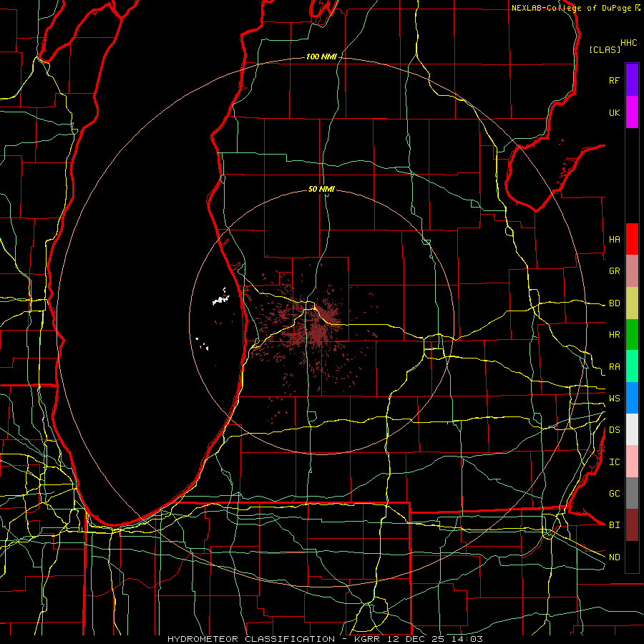Click the IC pink legend swatch
The image size is (644, 644).
pyautogui.click(x=632, y=462)
